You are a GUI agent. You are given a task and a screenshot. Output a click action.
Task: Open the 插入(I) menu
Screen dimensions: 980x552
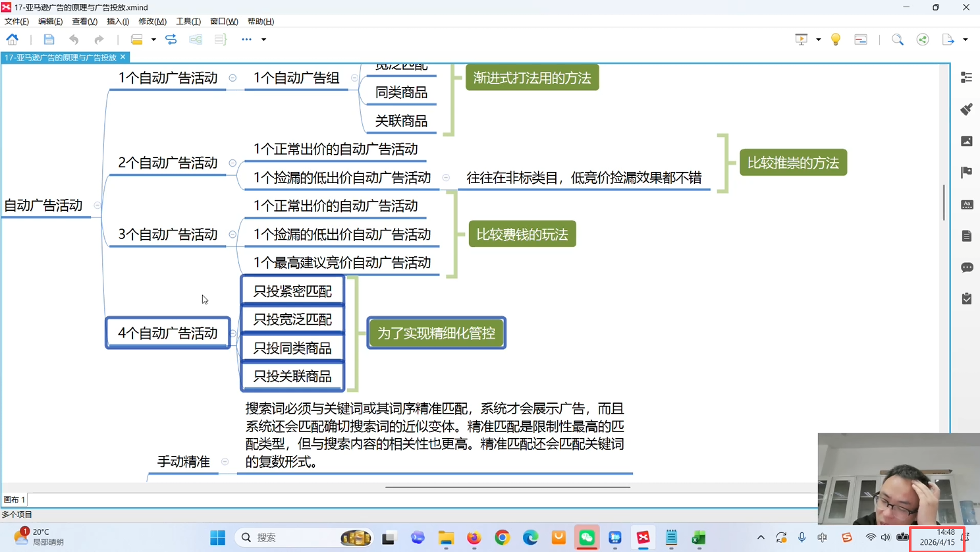(118, 21)
